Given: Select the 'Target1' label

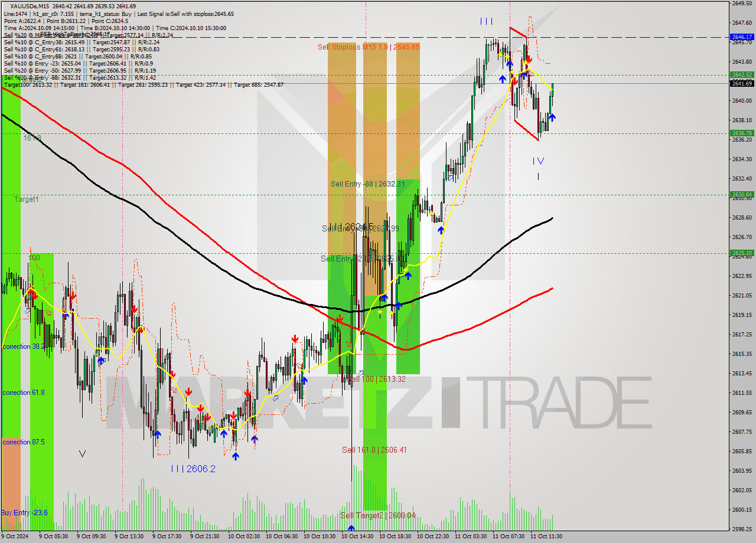Looking at the screenshot, I should 27,199.
